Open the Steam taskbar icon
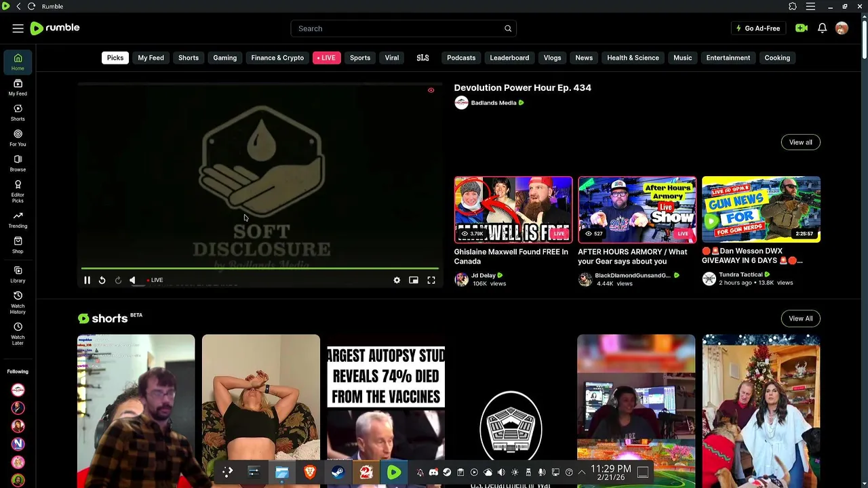This screenshot has width=868, height=488. click(338, 472)
